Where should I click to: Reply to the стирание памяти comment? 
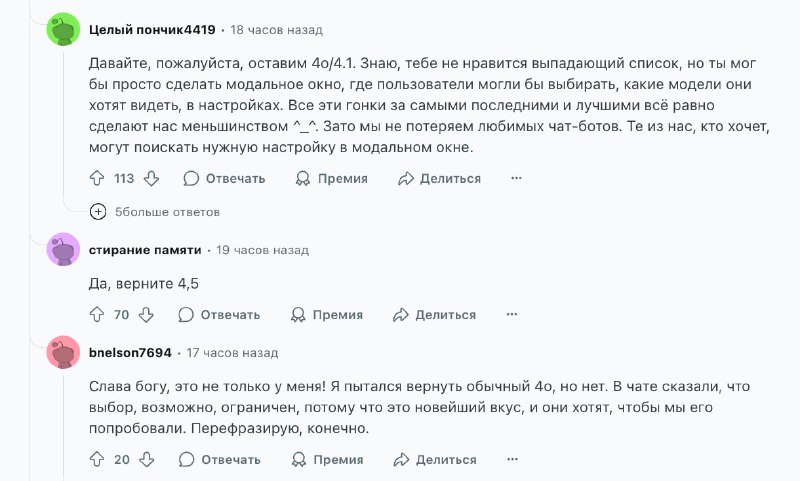(219, 314)
